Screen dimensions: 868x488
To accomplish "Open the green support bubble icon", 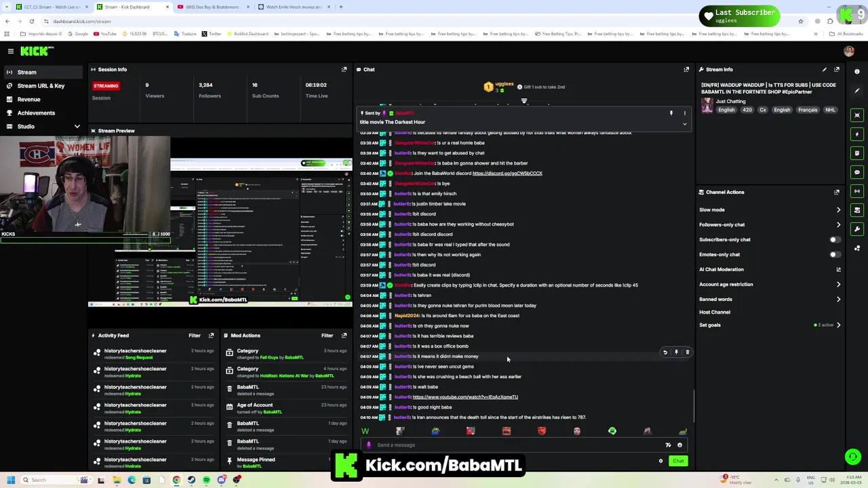I will pos(852,457).
